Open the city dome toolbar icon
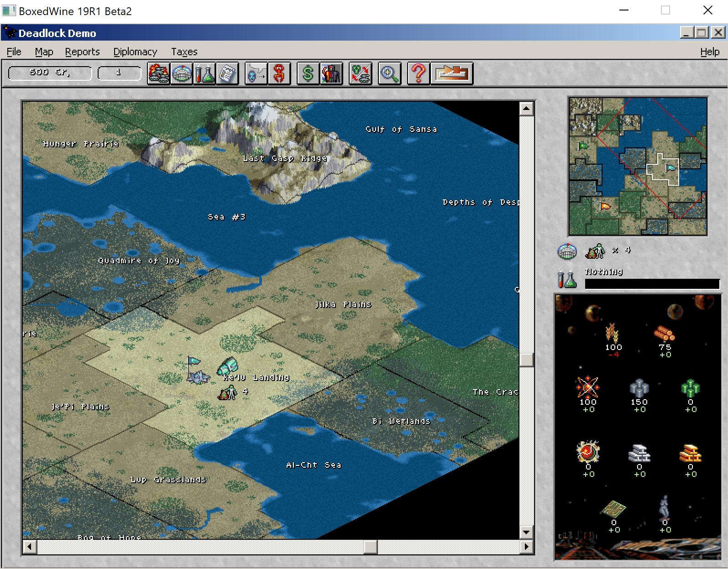 coord(182,73)
